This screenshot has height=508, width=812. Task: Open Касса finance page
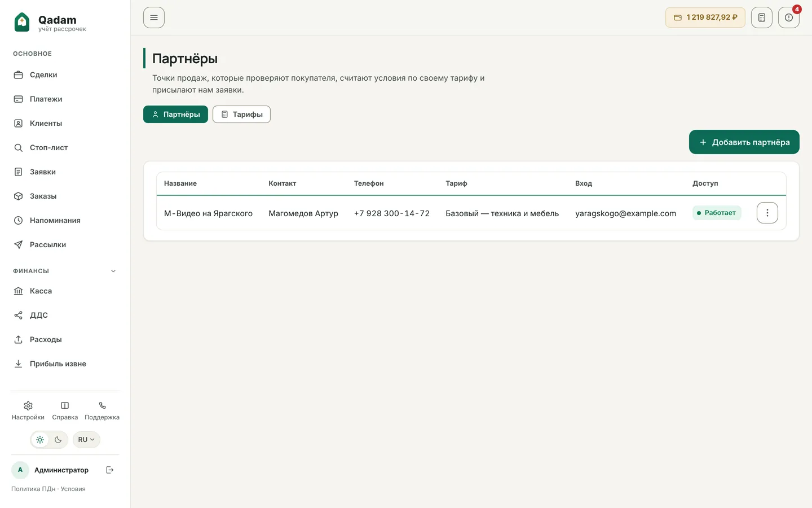pos(65,291)
